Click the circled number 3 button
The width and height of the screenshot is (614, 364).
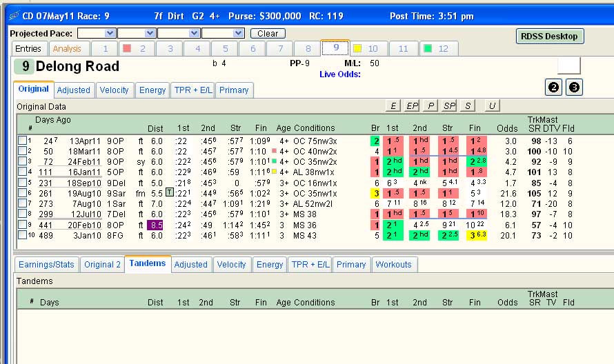click(574, 88)
